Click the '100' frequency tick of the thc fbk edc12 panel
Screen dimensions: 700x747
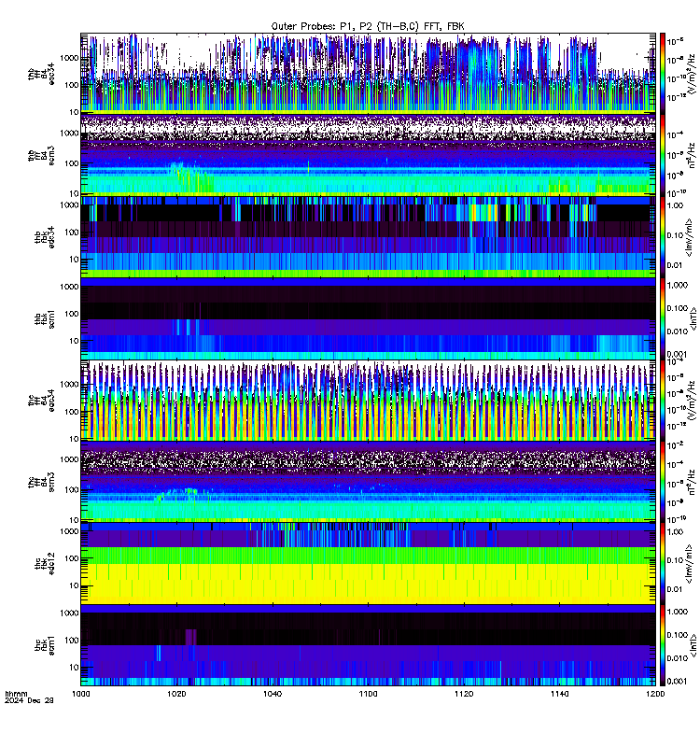[x=72, y=558]
